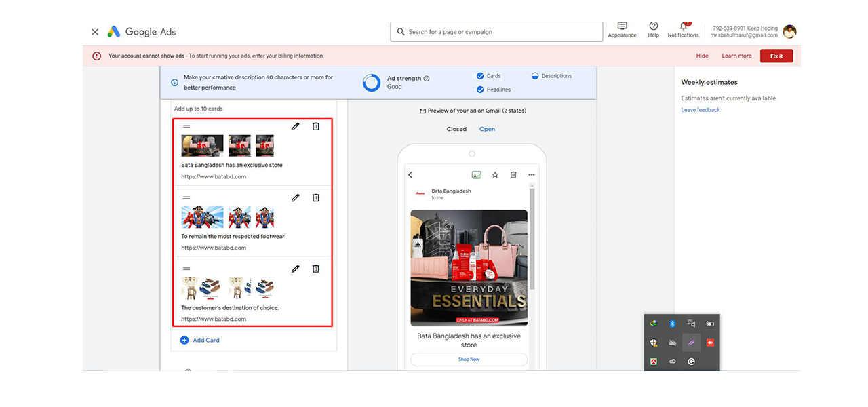Viewport: 868px width, 407px height.
Task: Edit the 'Bata Bangladesh has an exclusive store' card
Action: 295,126
